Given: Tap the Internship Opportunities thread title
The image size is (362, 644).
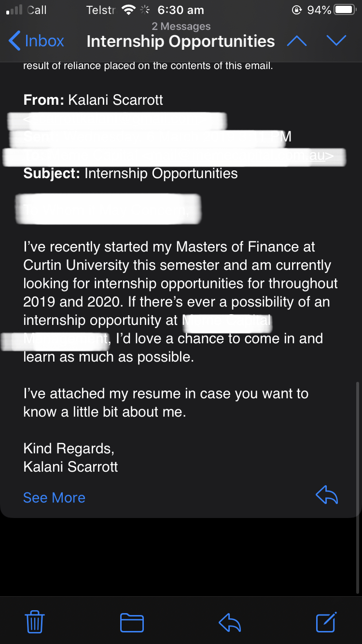Looking at the screenshot, I should 181,42.
